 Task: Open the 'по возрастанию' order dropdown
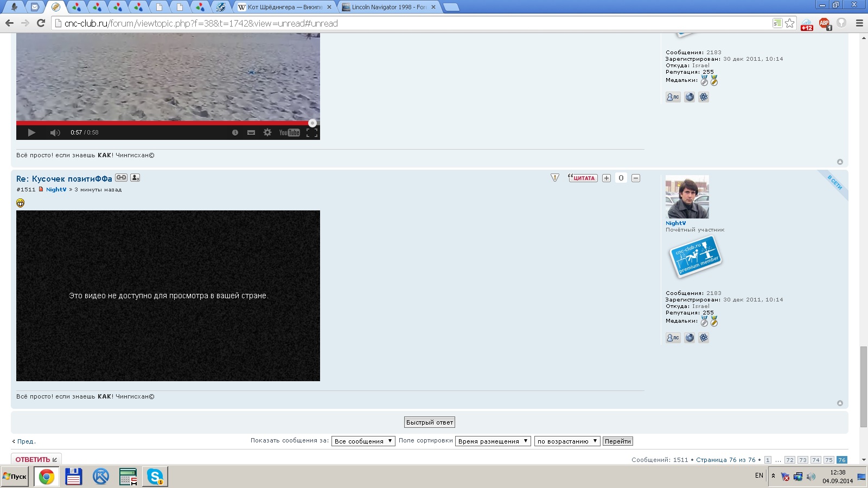567,441
